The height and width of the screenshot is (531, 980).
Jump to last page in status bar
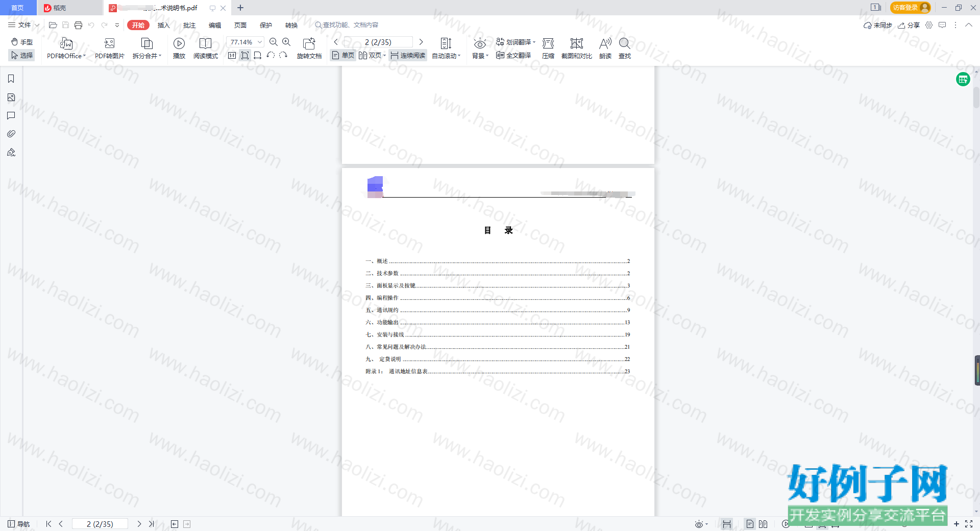click(x=152, y=524)
